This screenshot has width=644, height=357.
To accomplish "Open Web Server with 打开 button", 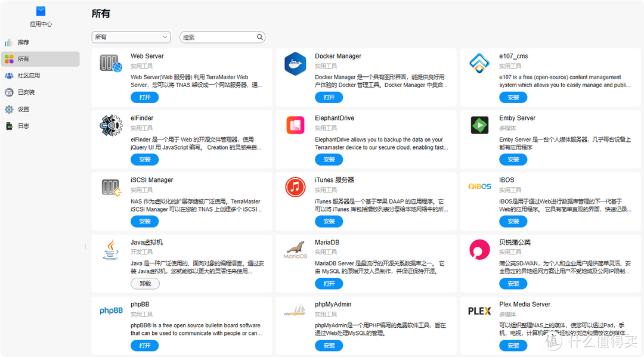I will (x=144, y=97).
